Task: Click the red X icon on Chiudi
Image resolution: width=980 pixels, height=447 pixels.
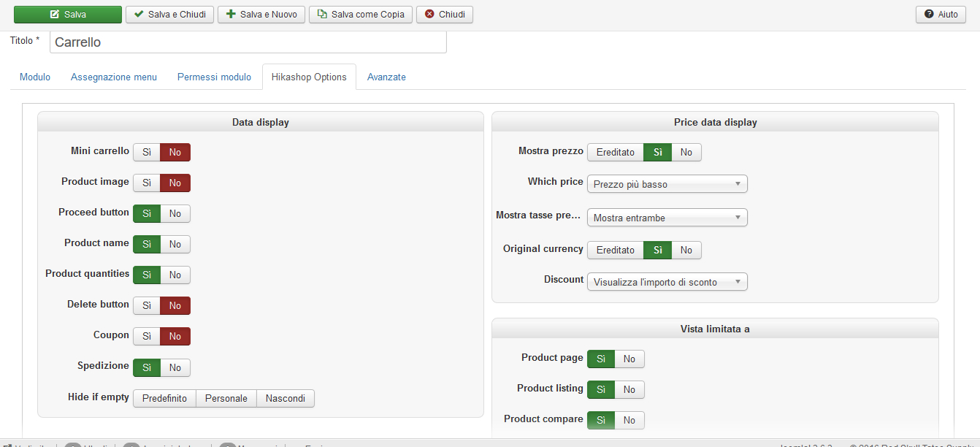Action: [x=429, y=15]
